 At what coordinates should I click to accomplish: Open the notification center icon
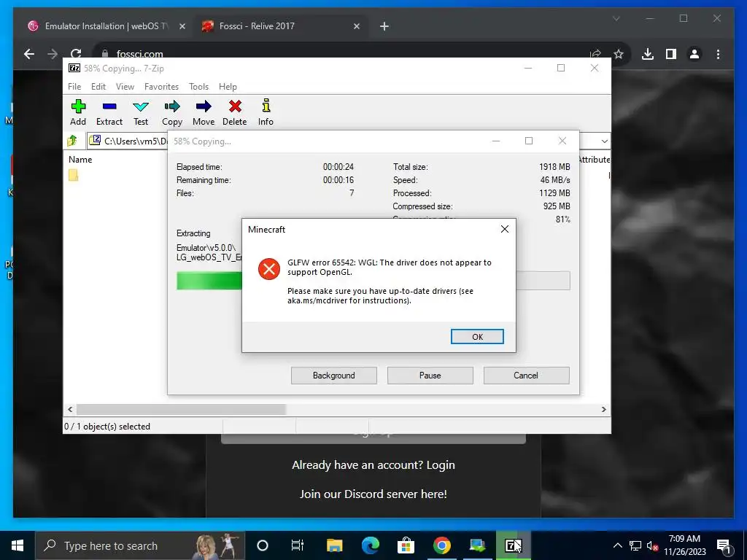724,545
